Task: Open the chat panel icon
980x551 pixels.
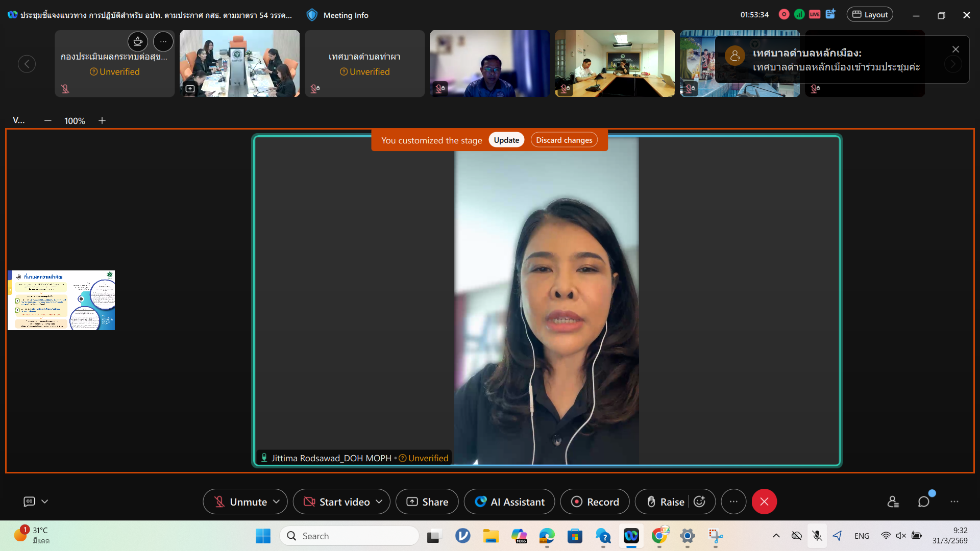Action: tap(923, 502)
